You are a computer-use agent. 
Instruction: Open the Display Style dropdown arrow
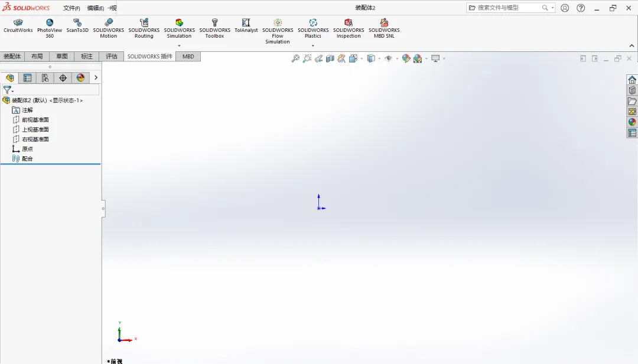pyautogui.click(x=379, y=59)
